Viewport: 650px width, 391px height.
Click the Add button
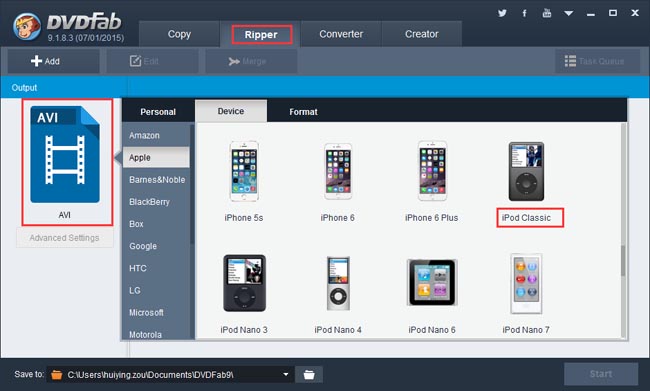tap(53, 61)
